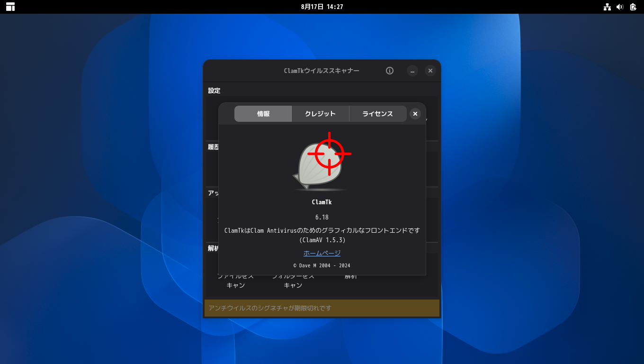
Task: Click the ClamTkウイルススキャナー window title
Action: click(322, 71)
